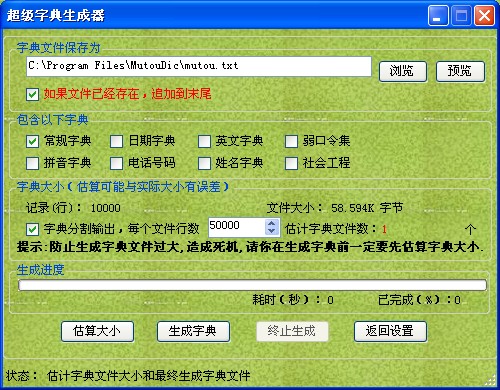Enable the 日期字典 checkbox
The width and height of the screenshot is (500, 390).
[x=116, y=141]
